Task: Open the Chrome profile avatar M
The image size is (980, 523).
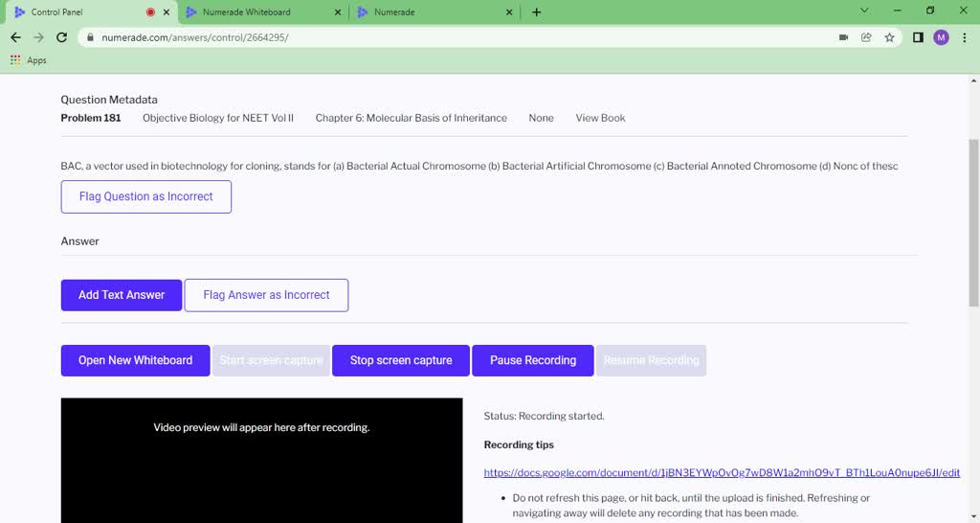Action: click(x=941, y=37)
